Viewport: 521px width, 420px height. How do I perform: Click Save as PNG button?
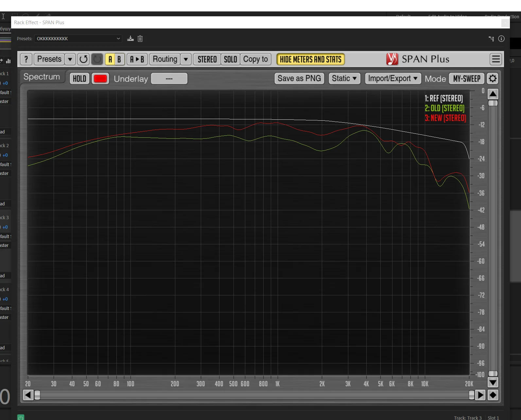pos(299,79)
